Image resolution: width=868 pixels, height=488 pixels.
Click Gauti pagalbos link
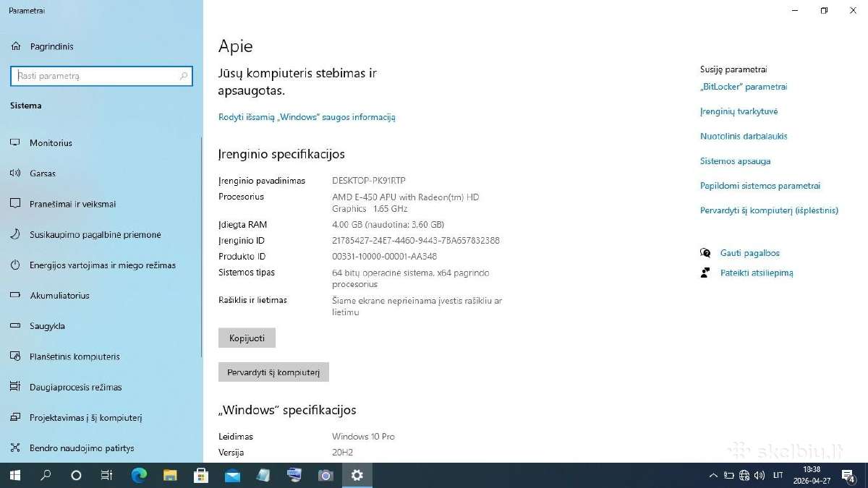[749, 253]
